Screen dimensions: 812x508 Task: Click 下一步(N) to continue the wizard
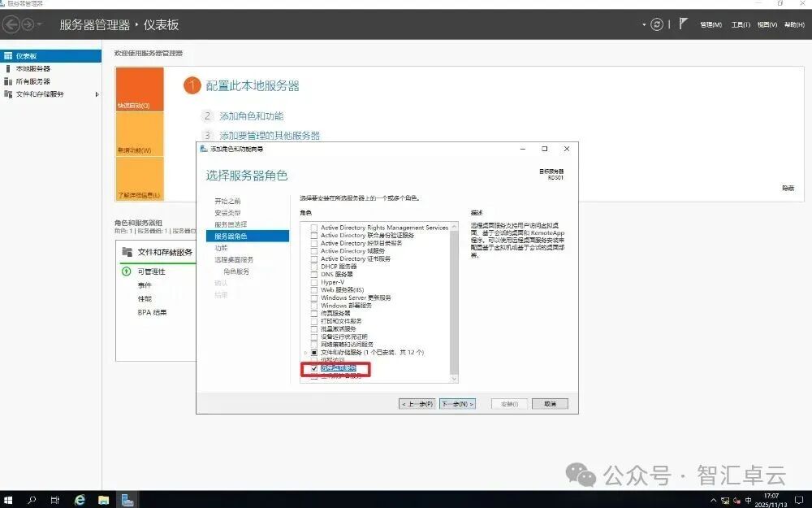pyautogui.click(x=457, y=403)
